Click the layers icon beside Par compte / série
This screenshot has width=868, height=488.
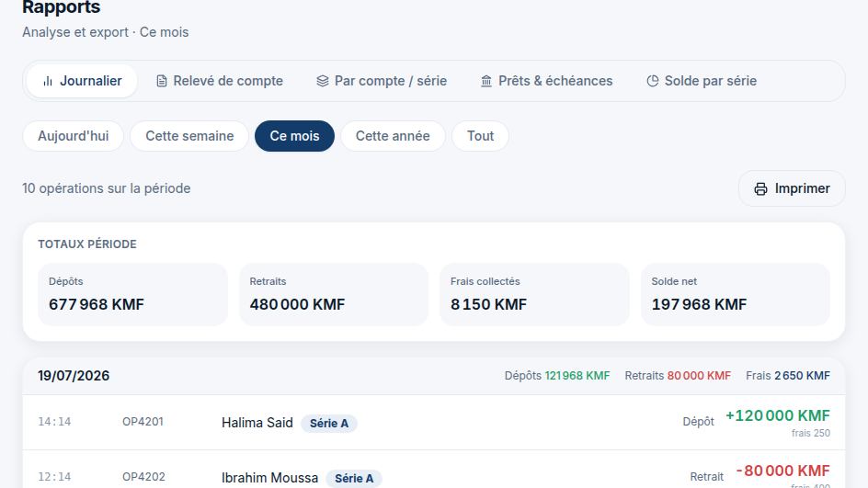click(x=323, y=81)
